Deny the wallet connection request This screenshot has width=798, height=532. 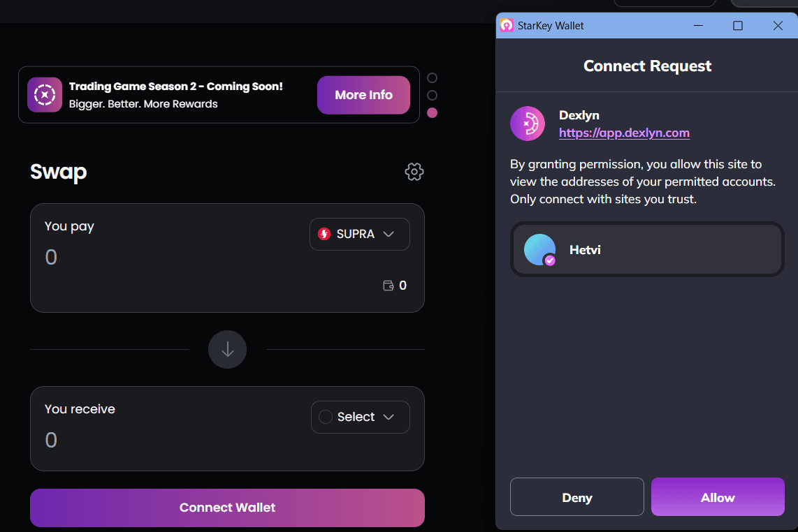click(x=576, y=497)
